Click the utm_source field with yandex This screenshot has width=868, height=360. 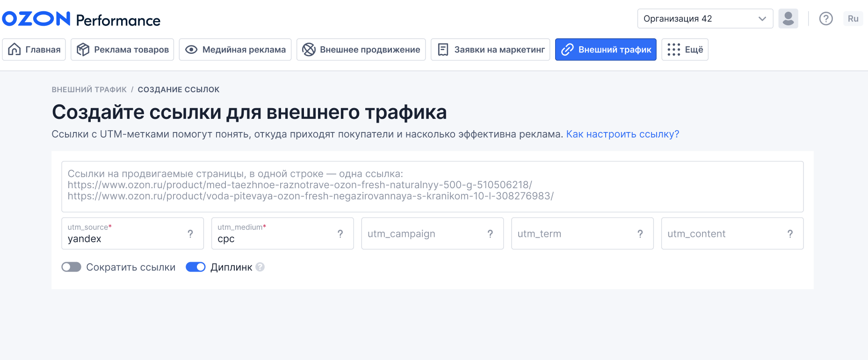click(132, 234)
